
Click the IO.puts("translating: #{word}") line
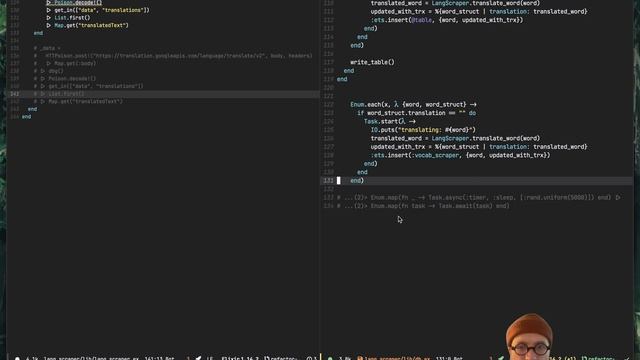pos(423,130)
